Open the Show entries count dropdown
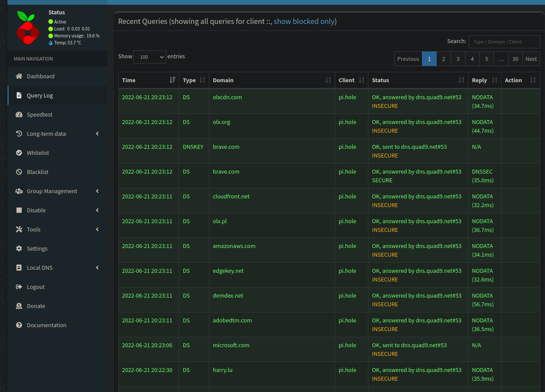Viewport: 545px width, 392px height. coord(150,57)
